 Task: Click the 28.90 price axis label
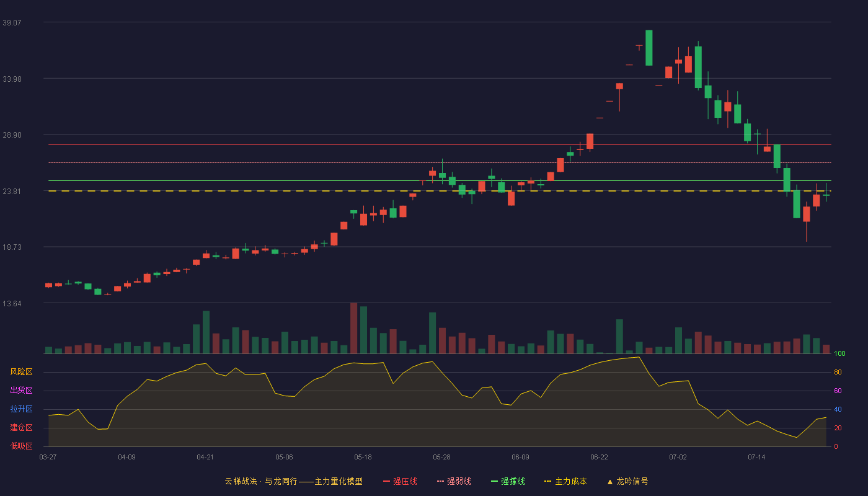12,135
